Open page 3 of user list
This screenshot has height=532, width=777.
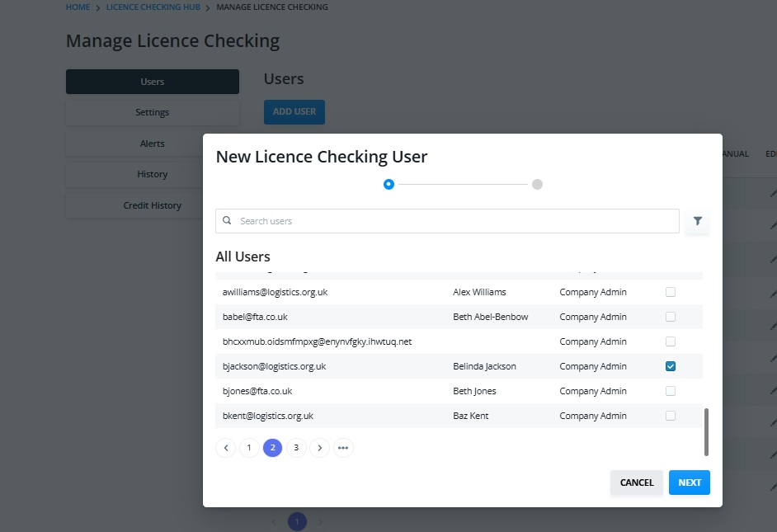296,448
